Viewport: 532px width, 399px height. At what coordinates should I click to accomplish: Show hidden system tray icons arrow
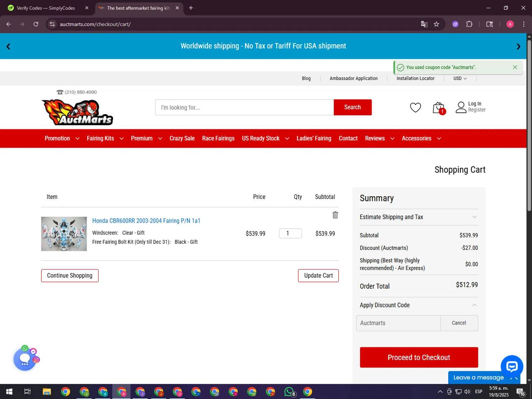(x=440, y=392)
